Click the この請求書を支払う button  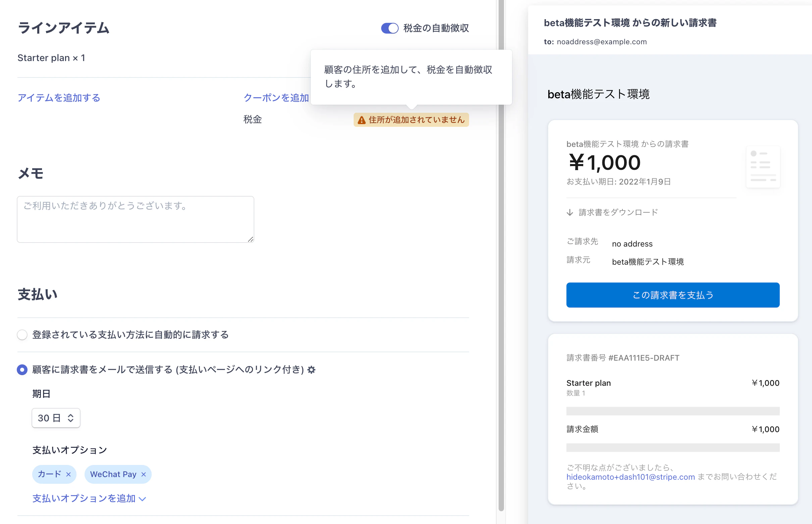(672, 295)
